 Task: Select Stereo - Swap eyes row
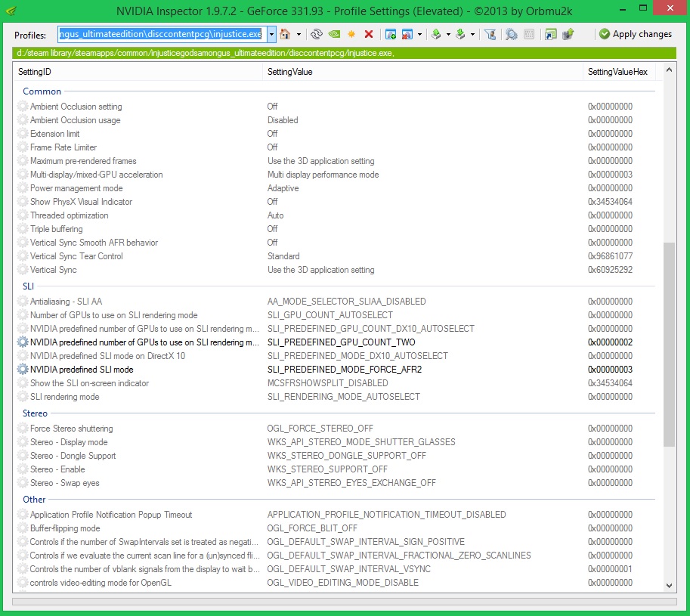[x=336, y=483]
